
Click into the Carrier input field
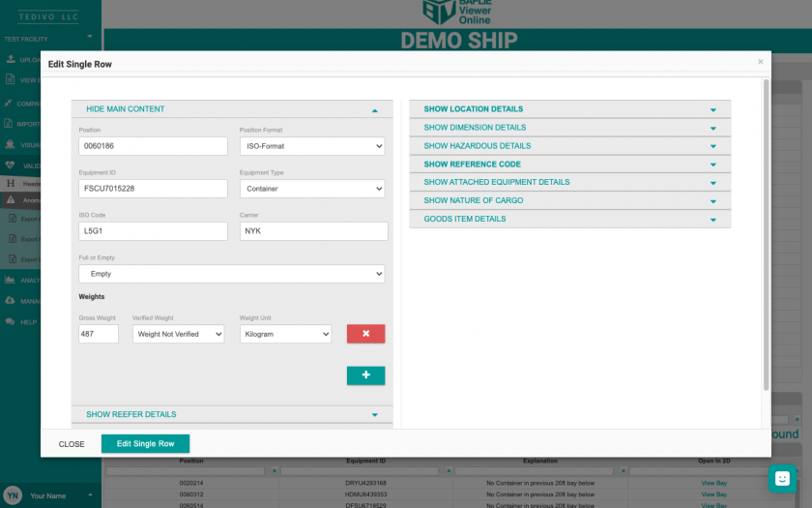(314, 231)
